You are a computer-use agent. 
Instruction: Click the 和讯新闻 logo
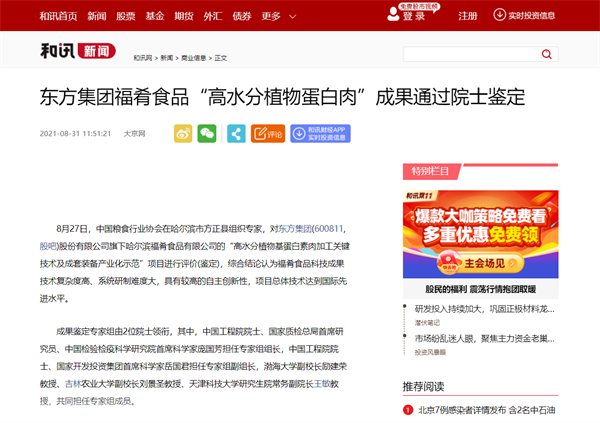click(78, 51)
